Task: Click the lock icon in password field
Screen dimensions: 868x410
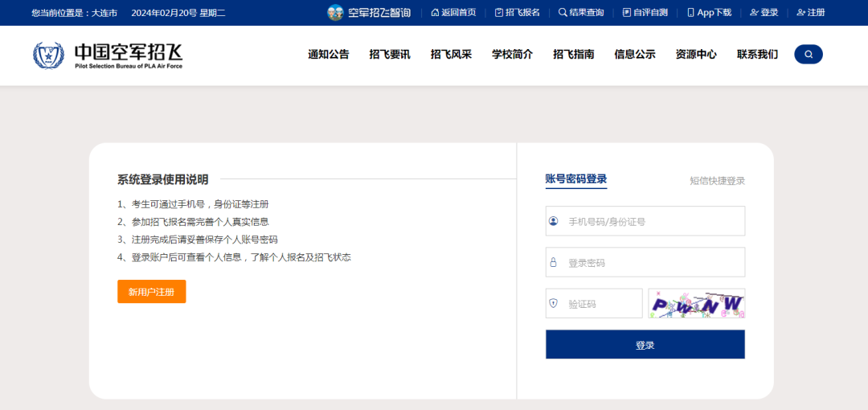Action: 554,262
